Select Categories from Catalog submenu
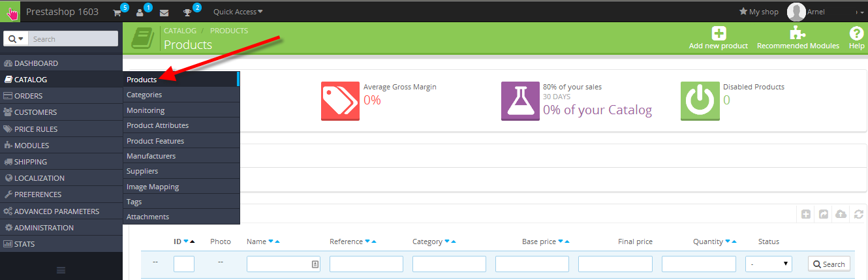868x280 pixels. pyautogui.click(x=144, y=95)
